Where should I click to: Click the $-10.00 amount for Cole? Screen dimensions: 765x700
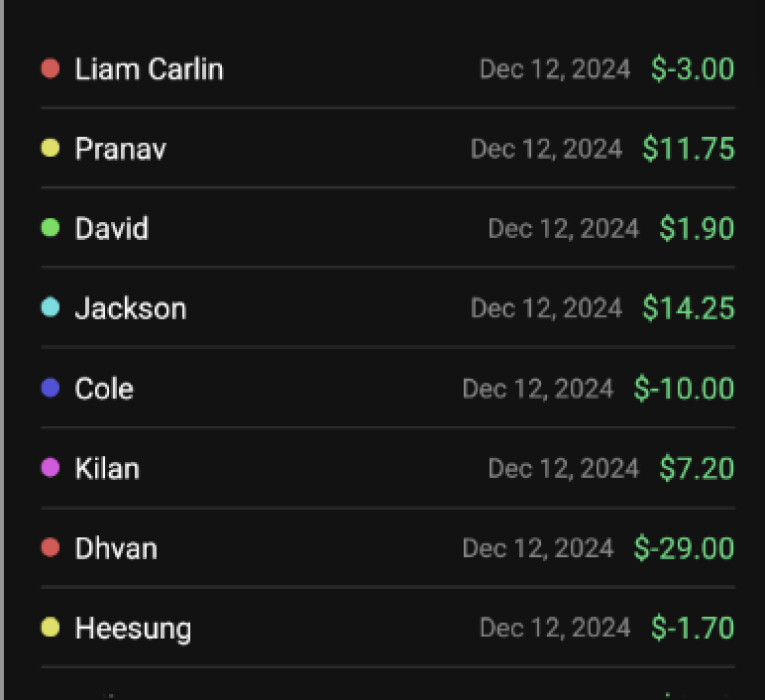coord(684,388)
